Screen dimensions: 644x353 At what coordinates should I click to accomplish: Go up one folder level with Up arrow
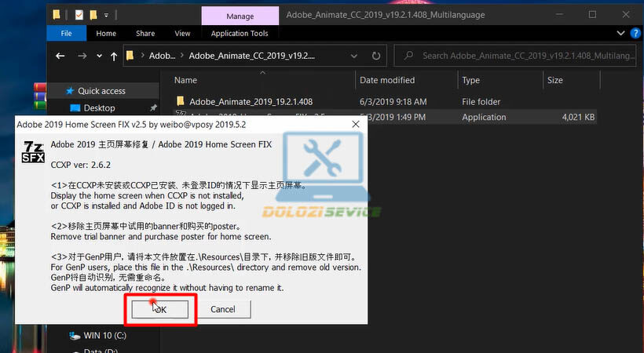(115, 56)
